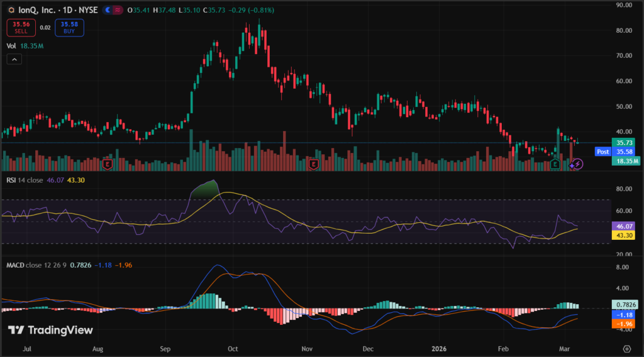Click the purple lightning bolt event icon
644x357 pixels.
(x=578, y=164)
